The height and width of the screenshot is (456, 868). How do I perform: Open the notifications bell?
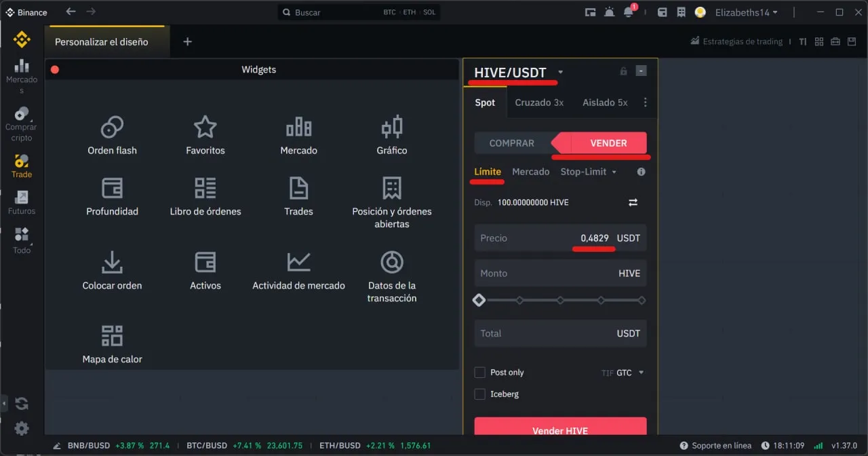(629, 12)
